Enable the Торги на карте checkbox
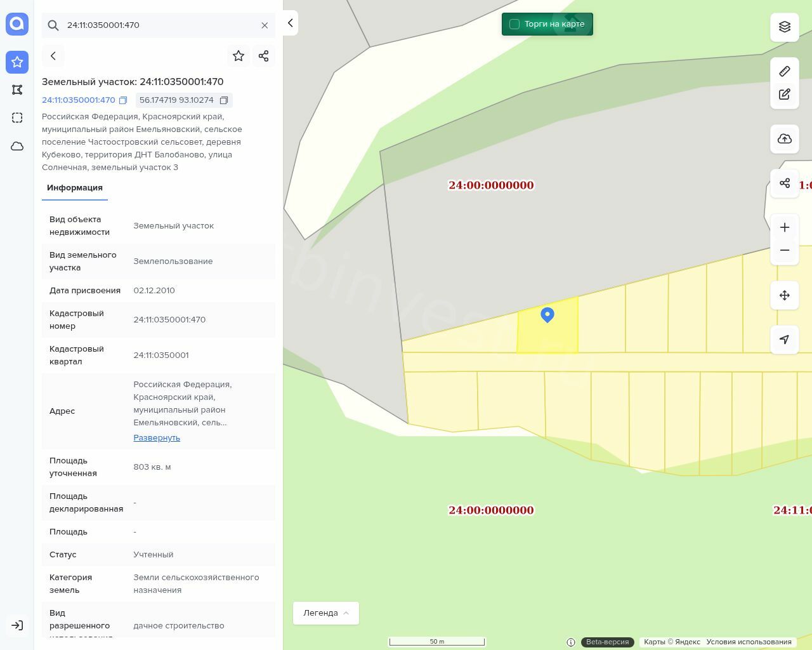Viewport: 812px width, 650px height. (514, 24)
